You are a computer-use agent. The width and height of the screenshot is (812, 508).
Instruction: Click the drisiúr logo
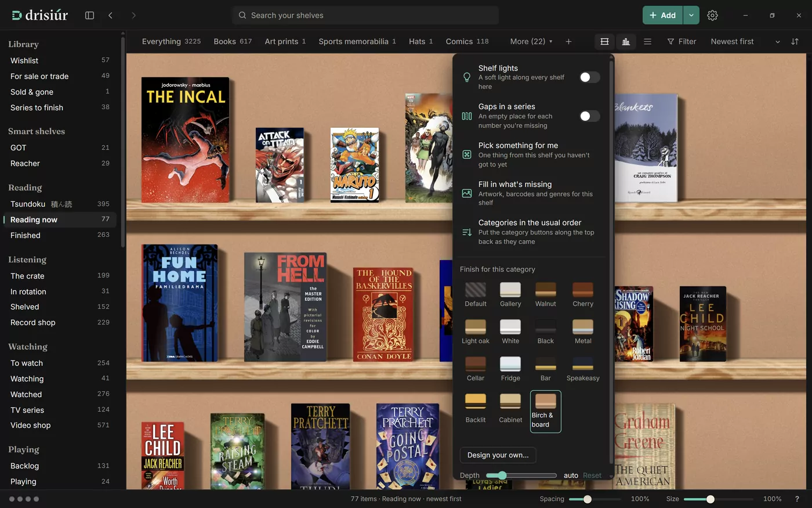[x=39, y=15]
